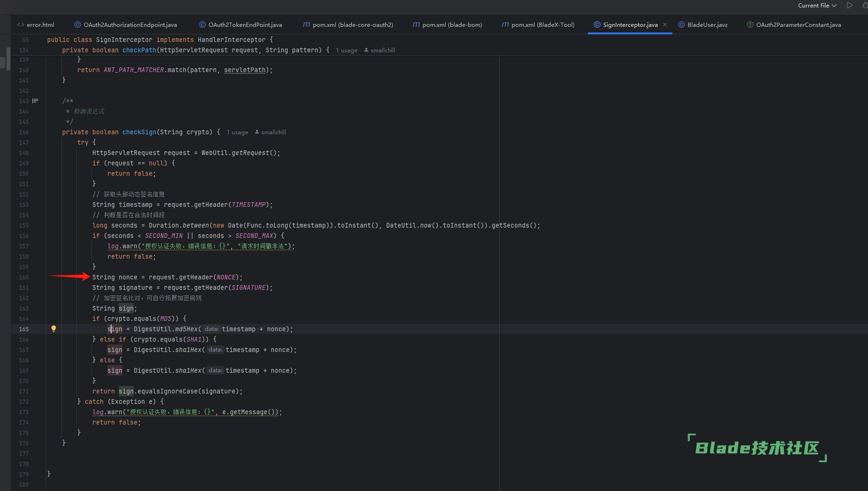
Task: Click the Debug bug icon
Action: coord(865,6)
